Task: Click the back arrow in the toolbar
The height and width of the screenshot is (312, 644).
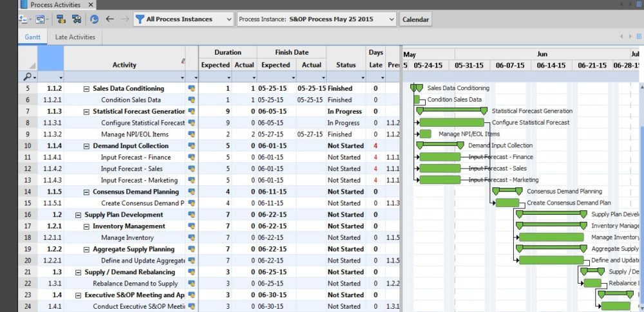Action: click(110, 19)
